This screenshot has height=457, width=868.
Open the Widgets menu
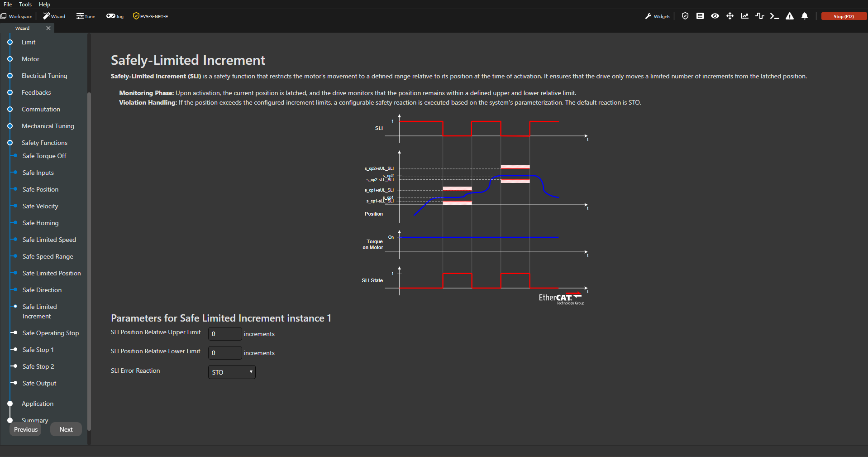(658, 16)
